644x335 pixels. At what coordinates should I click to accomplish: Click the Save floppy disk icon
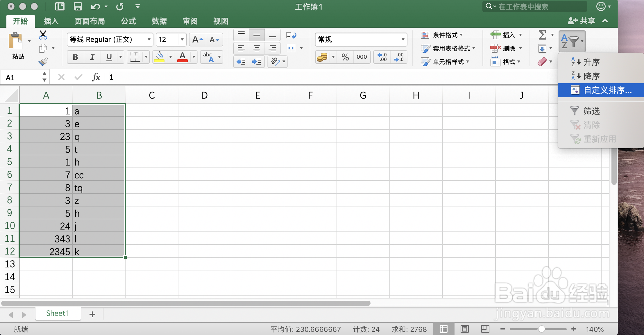pos(78,6)
